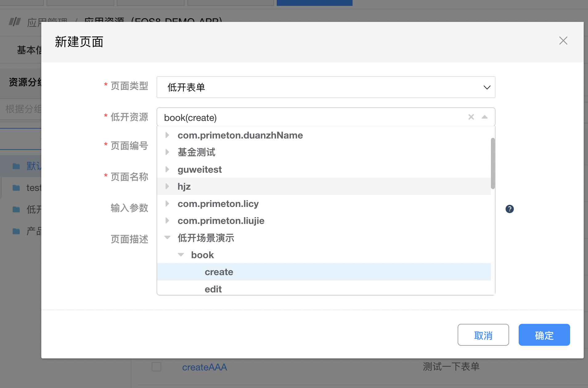
Task: Open the 页面类型 dropdown
Action: coord(326,87)
